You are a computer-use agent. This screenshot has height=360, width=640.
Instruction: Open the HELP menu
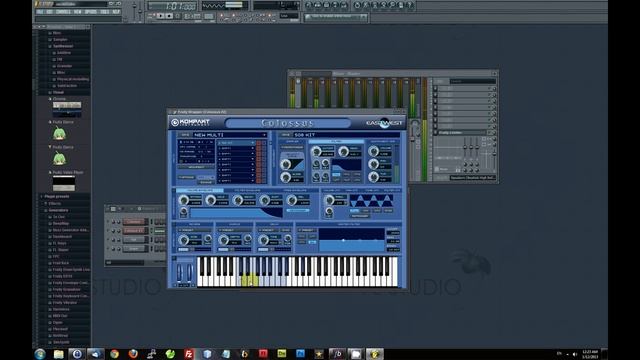coord(116,12)
